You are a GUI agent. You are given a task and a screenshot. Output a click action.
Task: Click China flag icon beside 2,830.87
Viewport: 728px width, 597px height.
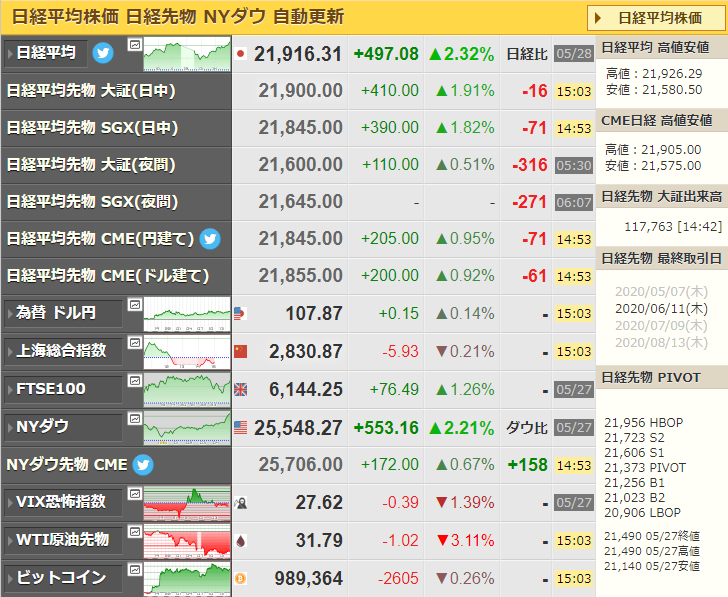coord(240,352)
